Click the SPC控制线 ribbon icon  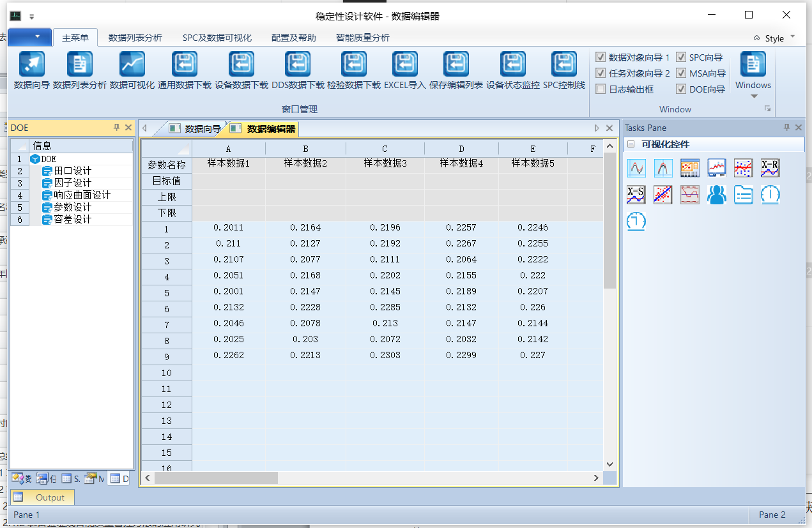tap(563, 64)
